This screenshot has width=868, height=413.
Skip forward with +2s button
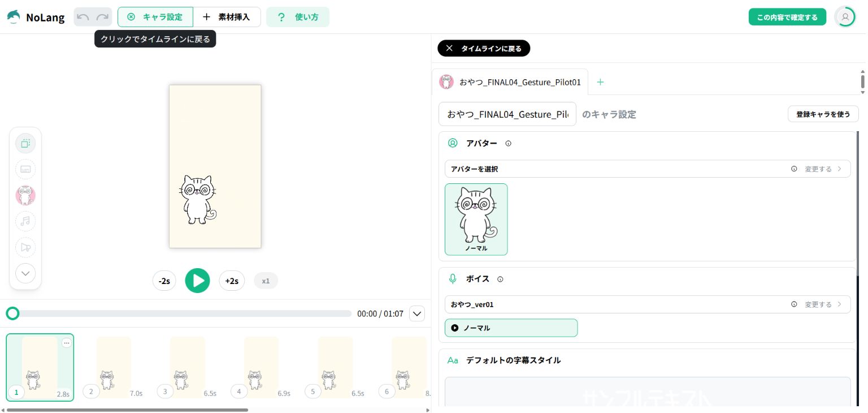[232, 281]
